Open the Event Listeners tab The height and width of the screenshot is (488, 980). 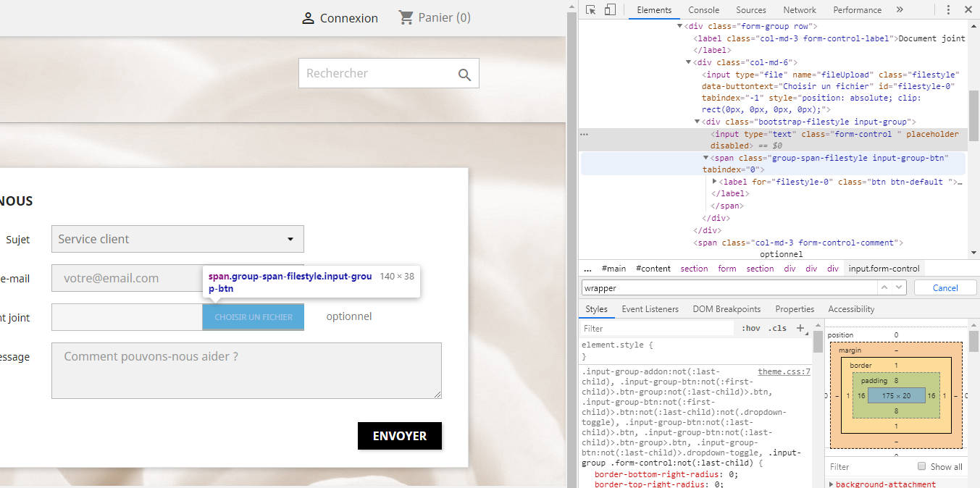pos(650,309)
